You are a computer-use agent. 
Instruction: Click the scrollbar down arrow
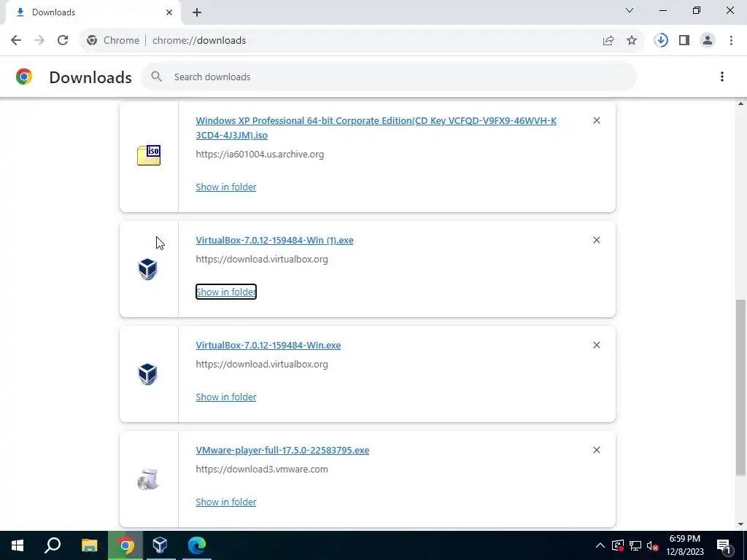click(x=741, y=524)
